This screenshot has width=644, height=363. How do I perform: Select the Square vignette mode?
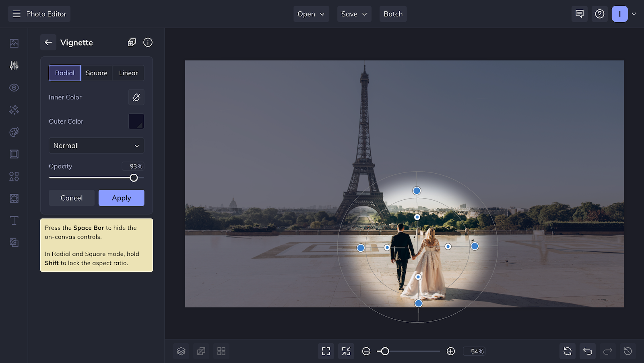tap(97, 73)
